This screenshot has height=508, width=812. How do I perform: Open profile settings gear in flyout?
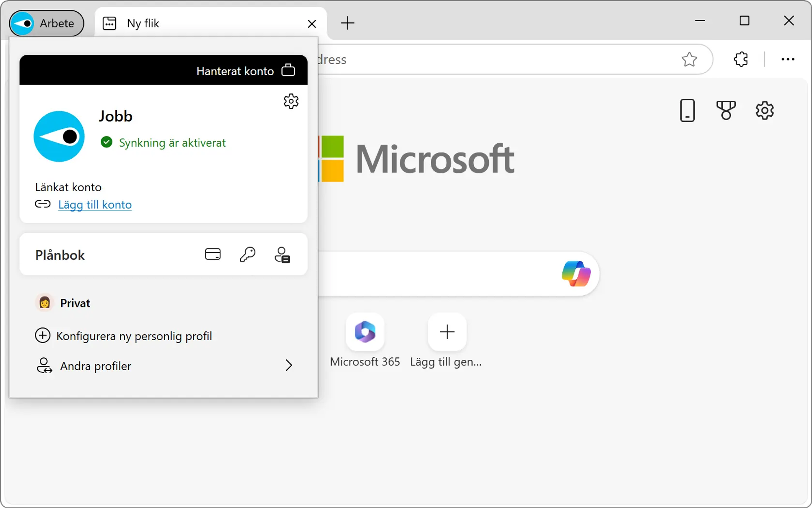[291, 101]
